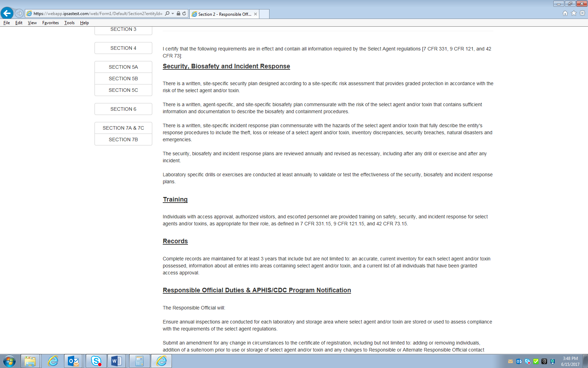
Task: Click the URL address field
Action: (98, 13)
